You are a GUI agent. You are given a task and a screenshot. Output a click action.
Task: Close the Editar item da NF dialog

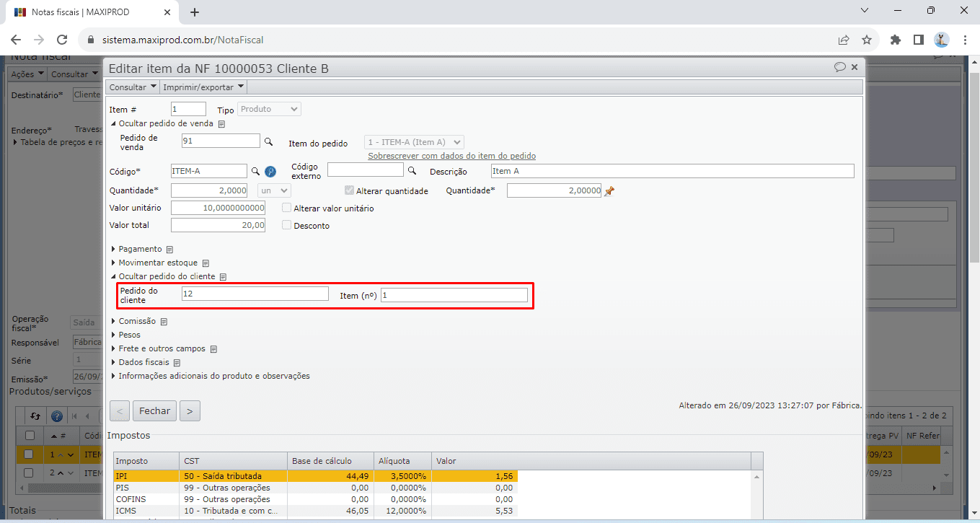coord(855,67)
